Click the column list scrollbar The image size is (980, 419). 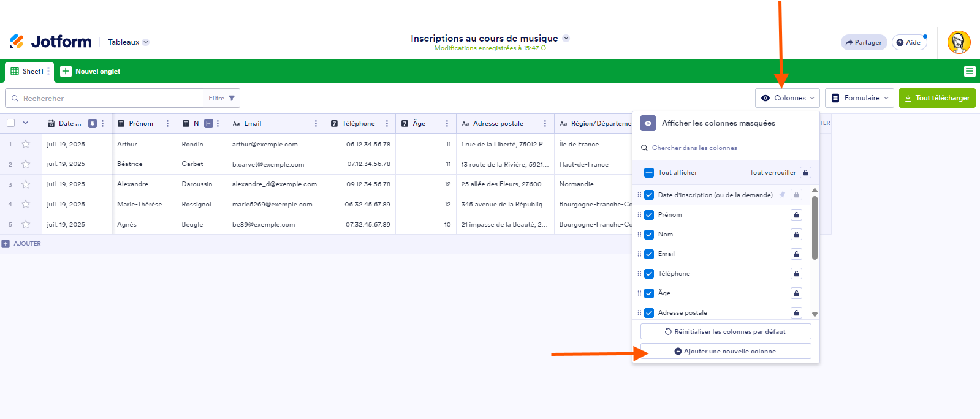pos(815,228)
